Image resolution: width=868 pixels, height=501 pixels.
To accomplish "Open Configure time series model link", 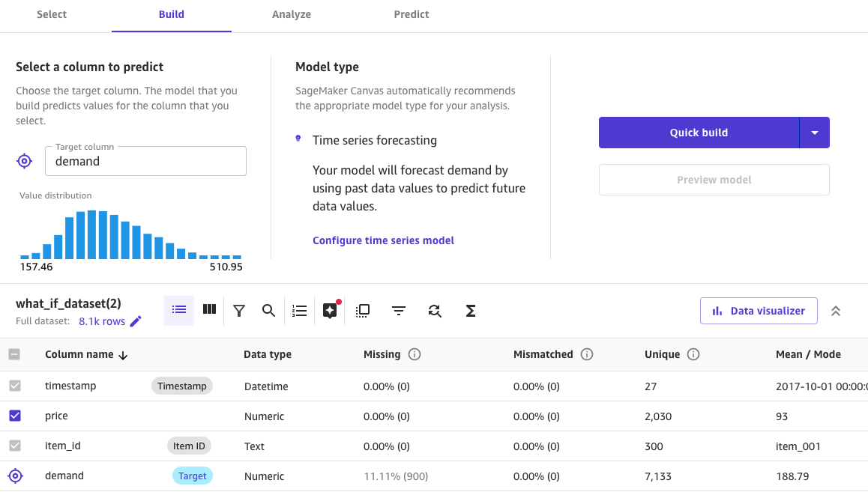I will pos(383,240).
